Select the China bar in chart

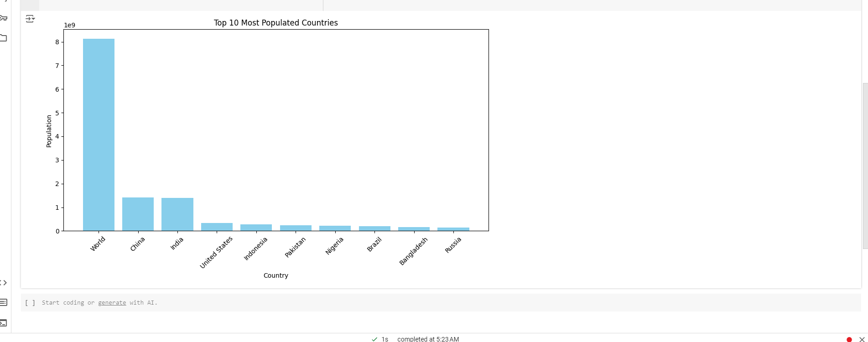click(138, 214)
